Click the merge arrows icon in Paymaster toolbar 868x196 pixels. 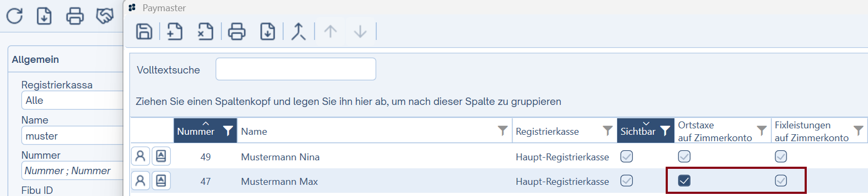click(x=299, y=31)
